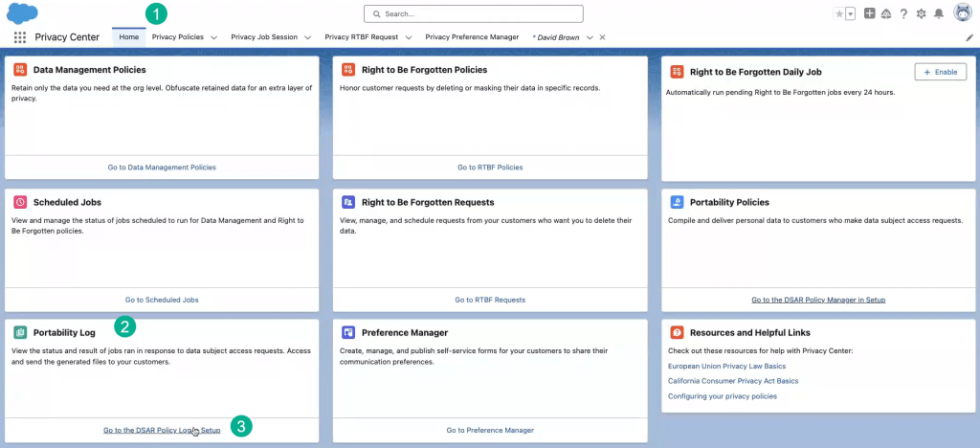Open the Global Actions plus icon
980x448 pixels.
point(869,13)
